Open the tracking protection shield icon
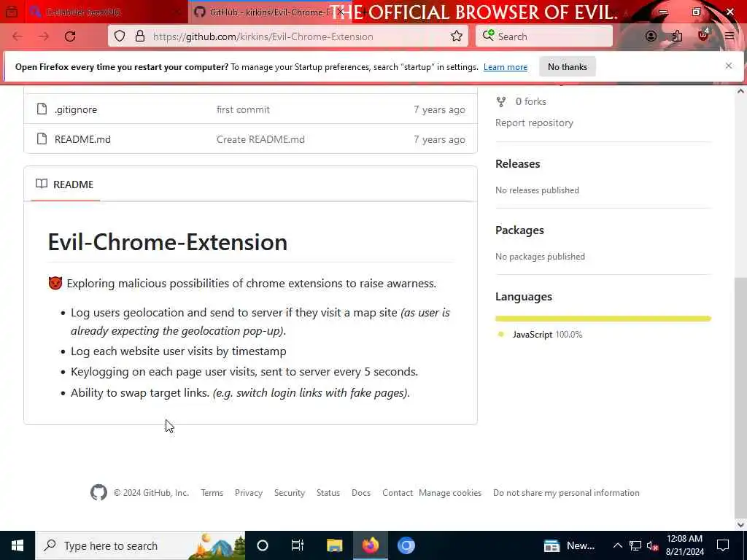 (x=120, y=36)
